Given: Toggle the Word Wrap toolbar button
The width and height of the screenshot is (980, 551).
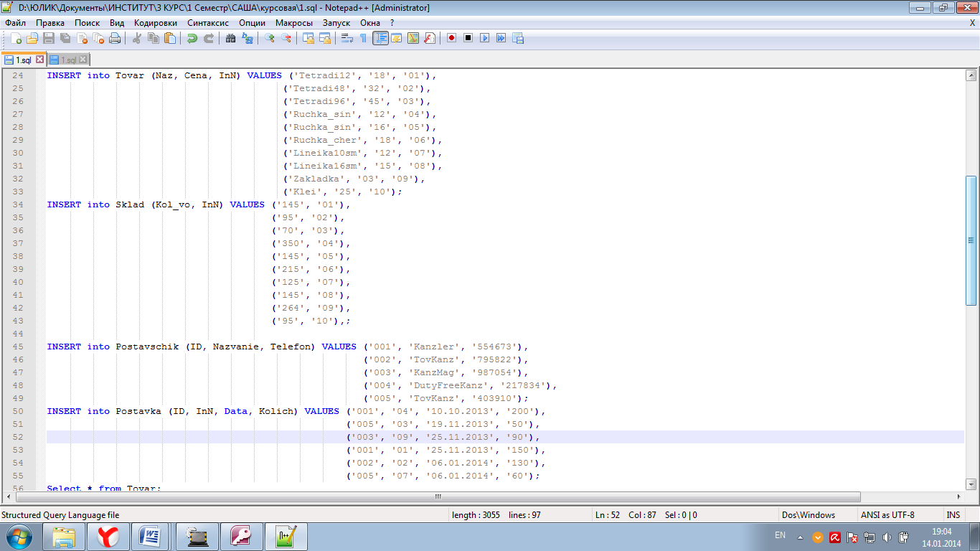Looking at the screenshot, I should click(347, 38).
